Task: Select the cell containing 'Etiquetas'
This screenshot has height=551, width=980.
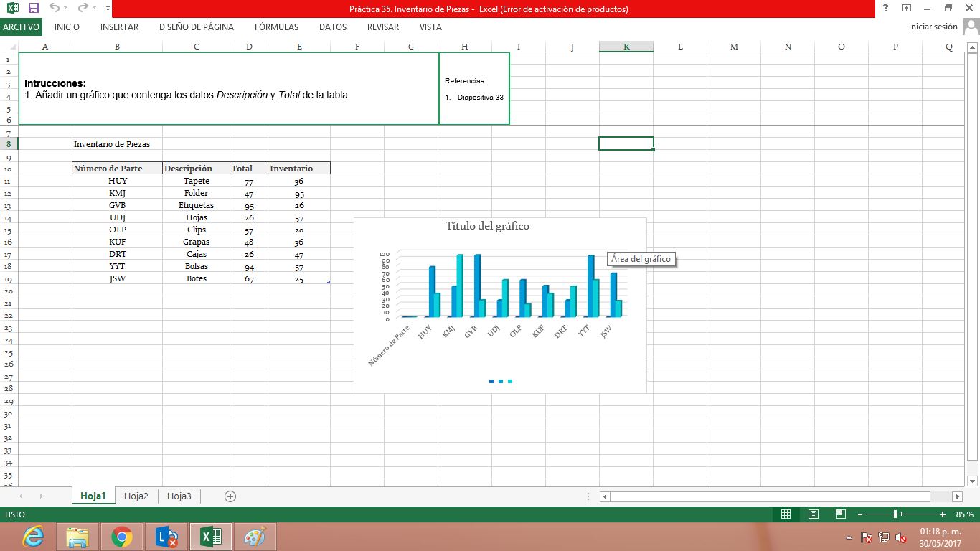Action: pos(196,205)
